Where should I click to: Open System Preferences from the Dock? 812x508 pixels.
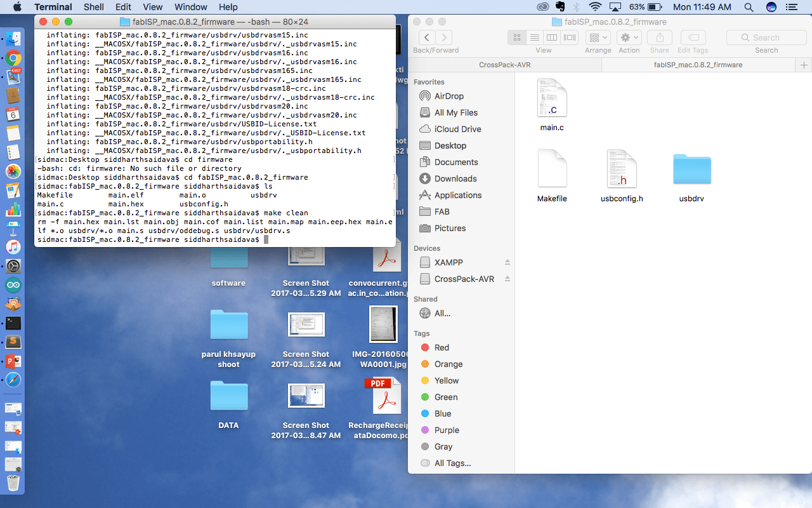coord(13,266)
